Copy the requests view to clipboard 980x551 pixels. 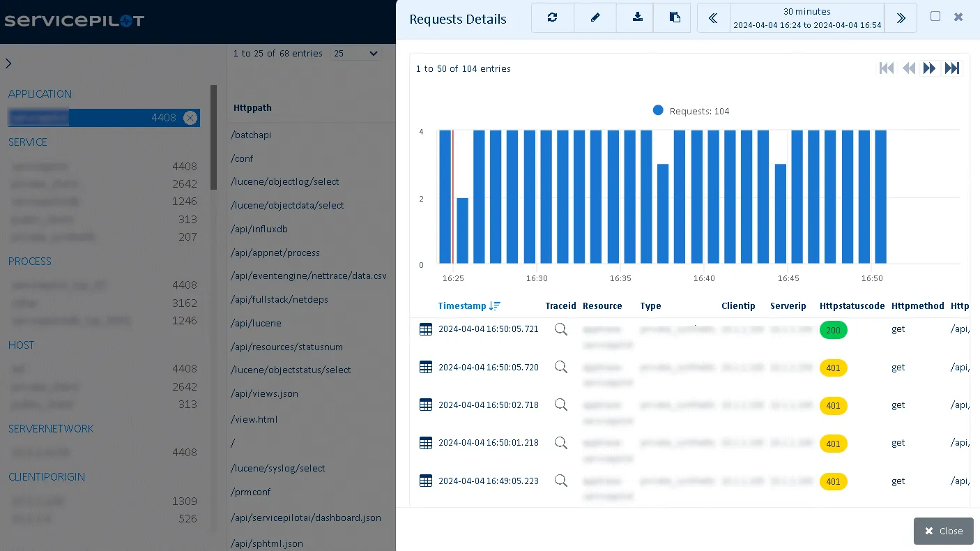(x=672, y=17)
